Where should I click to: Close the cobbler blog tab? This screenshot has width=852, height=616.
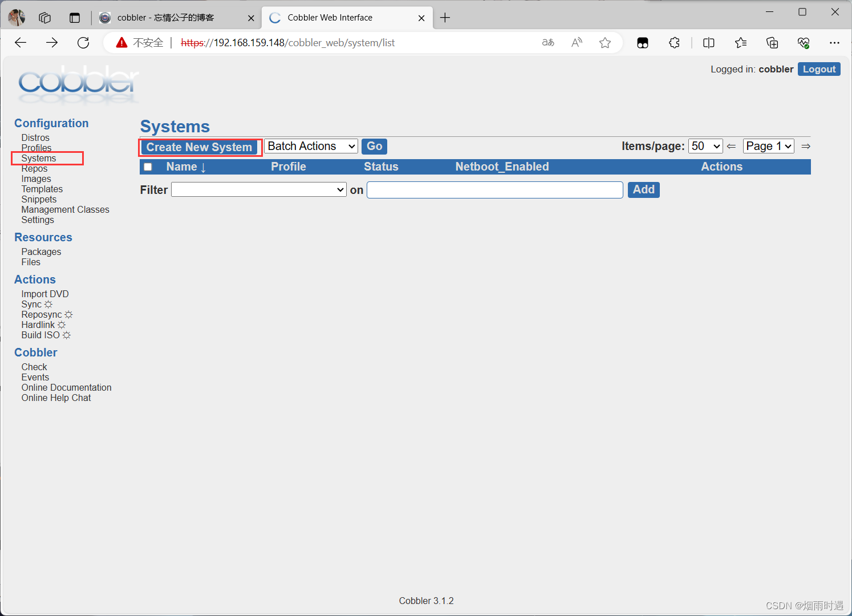coord(251,18)
